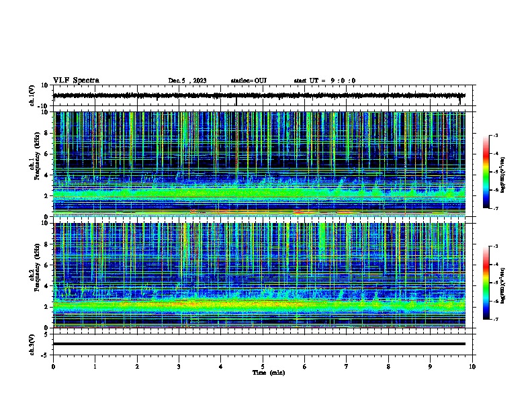
Task: Click the "10" tick on the time axis
Action: click(x=472, y=367)
